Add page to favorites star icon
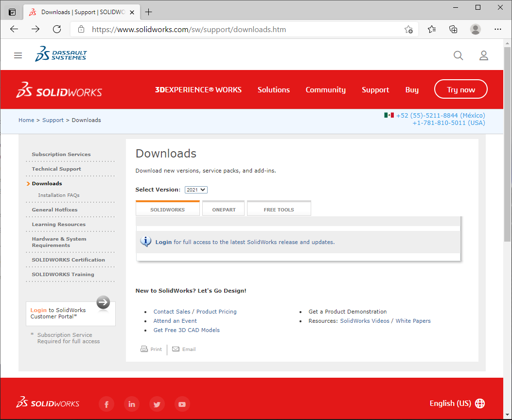 tap(408, 30)
